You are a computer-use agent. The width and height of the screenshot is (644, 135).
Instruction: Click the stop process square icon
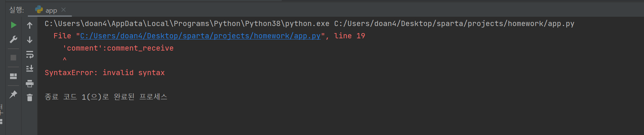click(x=13, y=58)
